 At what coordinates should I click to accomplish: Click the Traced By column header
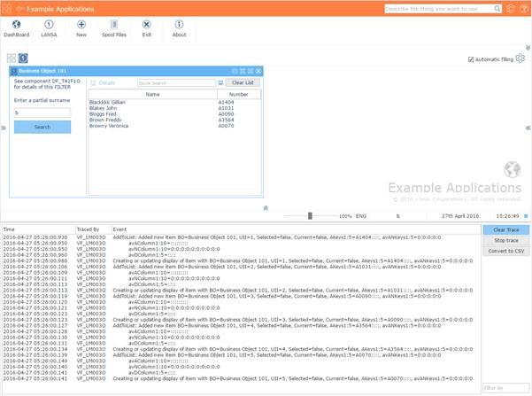(93, 229)
